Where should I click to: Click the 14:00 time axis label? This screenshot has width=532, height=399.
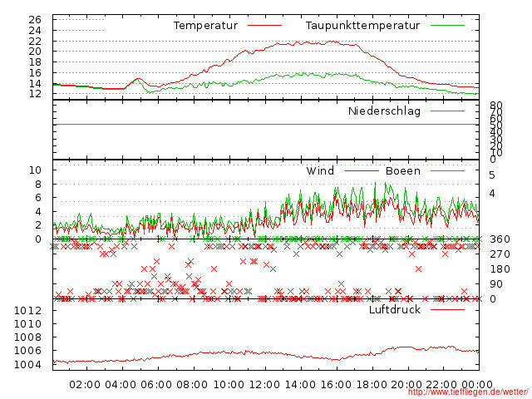[x=300, y=385]
